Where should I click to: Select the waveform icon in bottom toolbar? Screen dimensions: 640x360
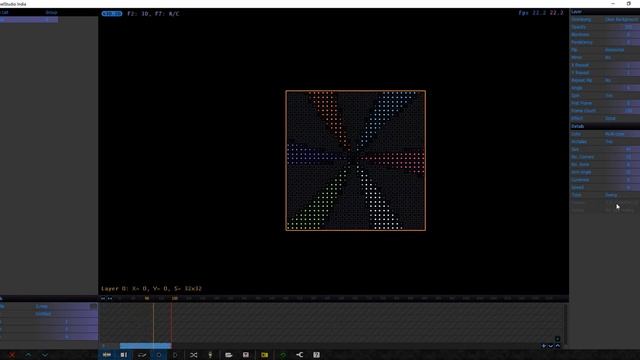coord(107,355)
